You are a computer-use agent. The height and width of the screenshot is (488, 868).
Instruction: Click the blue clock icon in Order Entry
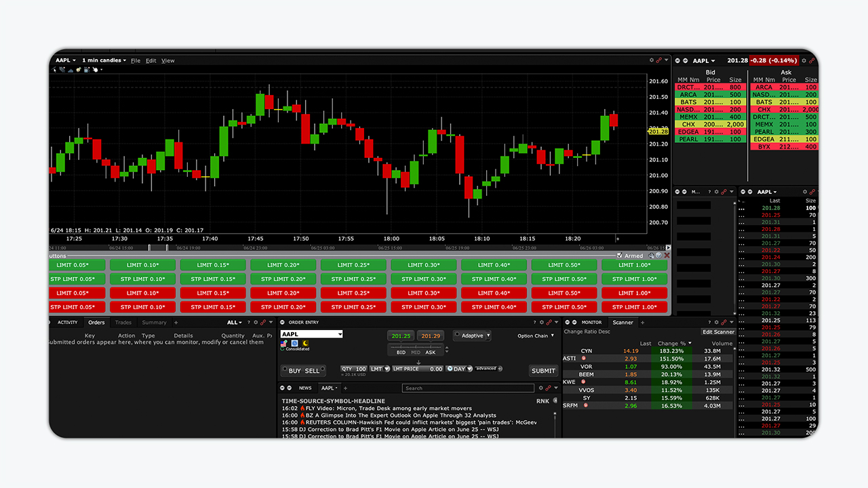[x=294, y=344]
